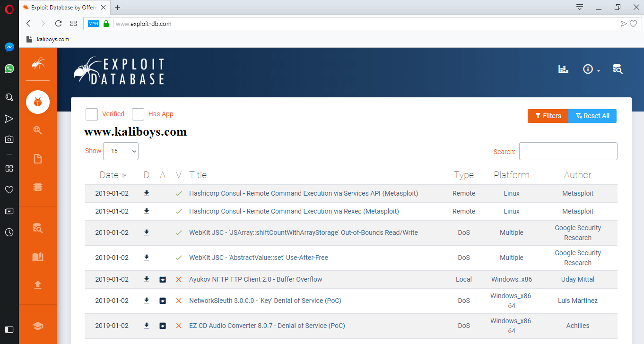Open kaliboys.com bookmark in bookmarks bar
This screenshot has width=644, height=344.
pos(48,39)
